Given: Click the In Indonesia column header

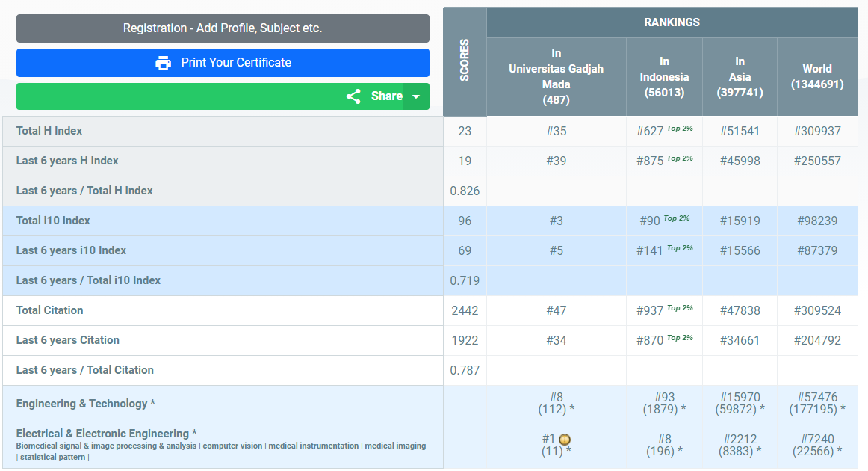Looking at the screenshot, I should [664, 76].
